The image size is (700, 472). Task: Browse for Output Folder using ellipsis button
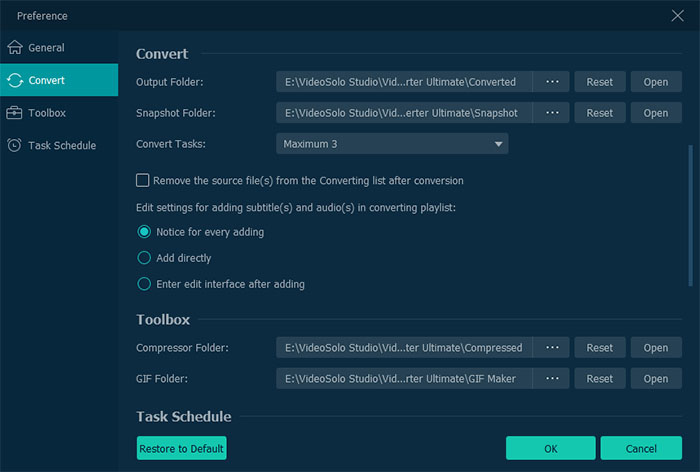552,82
